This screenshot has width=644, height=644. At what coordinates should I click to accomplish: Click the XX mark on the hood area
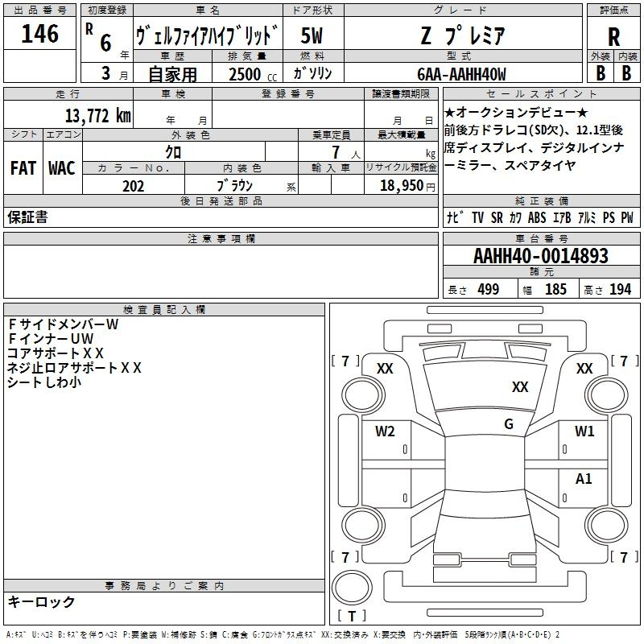[520, 387]
